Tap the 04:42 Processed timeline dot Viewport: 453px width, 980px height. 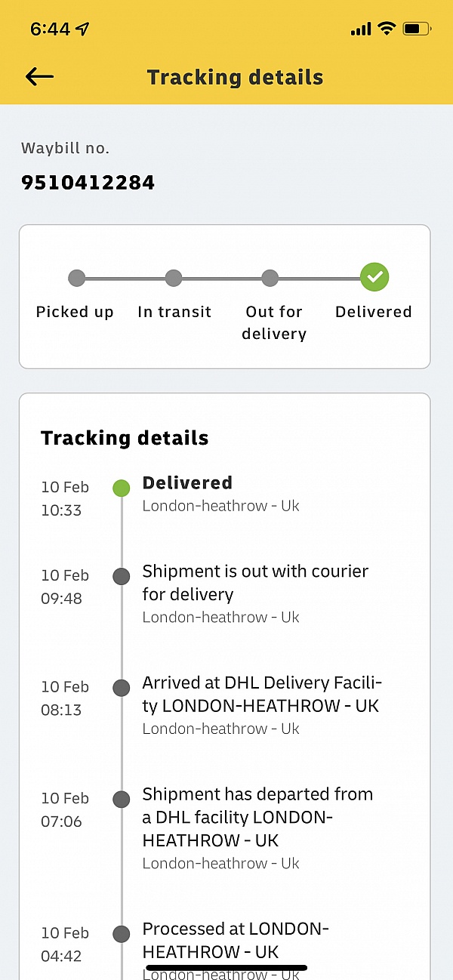[121, 934]
